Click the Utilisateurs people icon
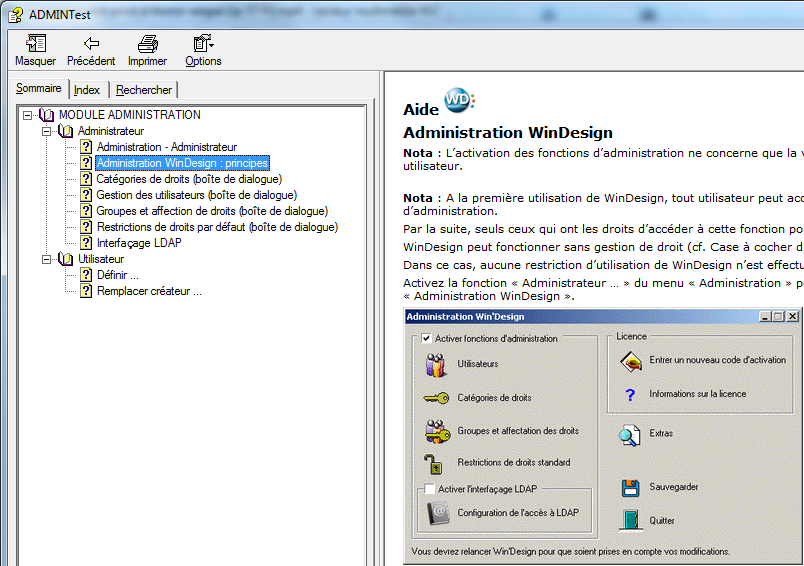This screenshot has width=804, height=566. 436,365
